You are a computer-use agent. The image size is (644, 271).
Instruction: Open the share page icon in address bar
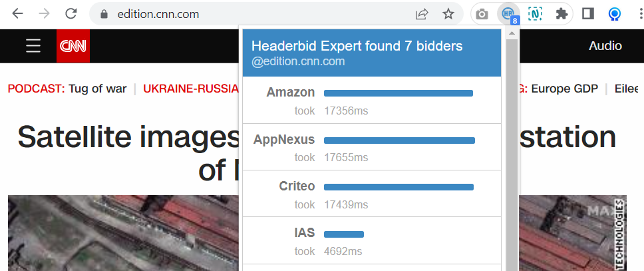click(x=422, y=15)
